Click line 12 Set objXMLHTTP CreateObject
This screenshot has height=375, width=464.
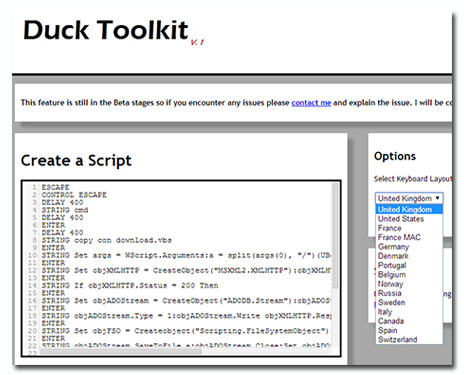(x=186, y=270)
